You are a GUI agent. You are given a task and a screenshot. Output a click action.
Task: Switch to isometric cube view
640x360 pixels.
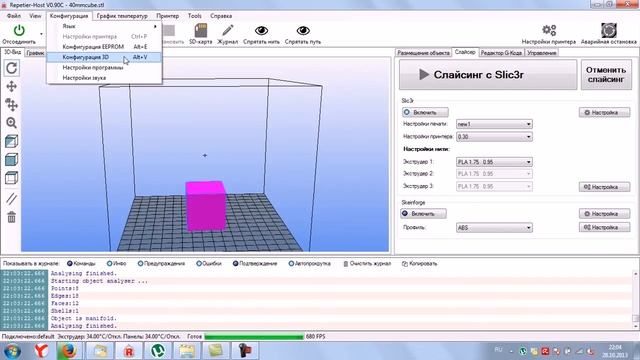coord(11,141)
